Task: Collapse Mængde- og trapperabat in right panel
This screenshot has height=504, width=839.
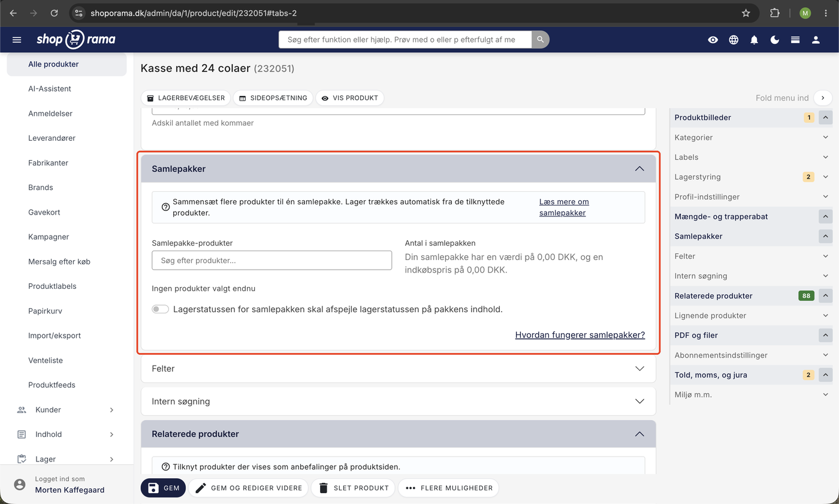Action: (x=826, y=216)
